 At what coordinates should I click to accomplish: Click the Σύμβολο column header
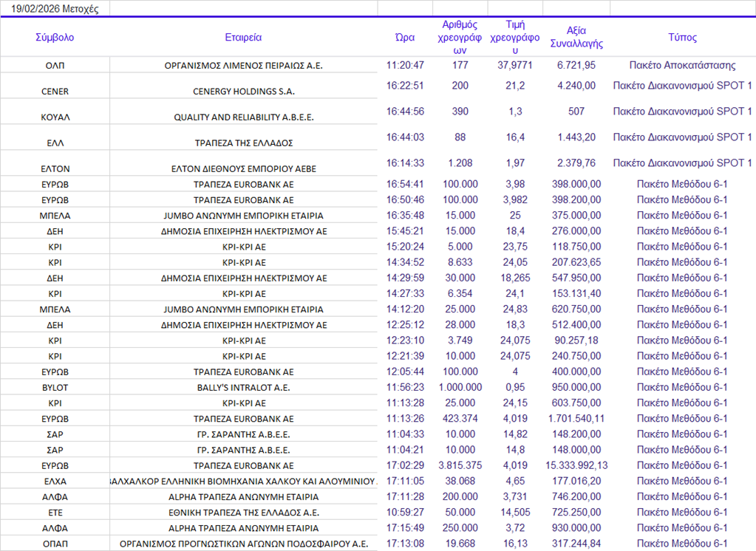click(x=55, y=37)
